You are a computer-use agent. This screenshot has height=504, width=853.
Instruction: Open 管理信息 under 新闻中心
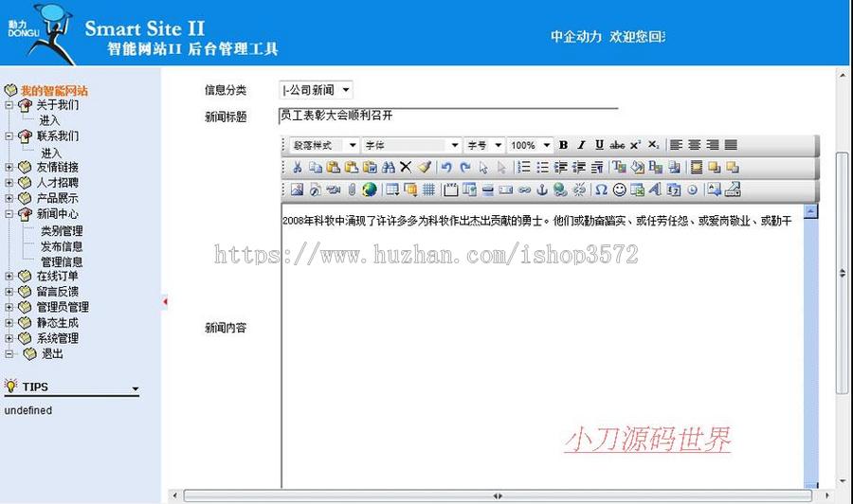(x=62, y=262)
